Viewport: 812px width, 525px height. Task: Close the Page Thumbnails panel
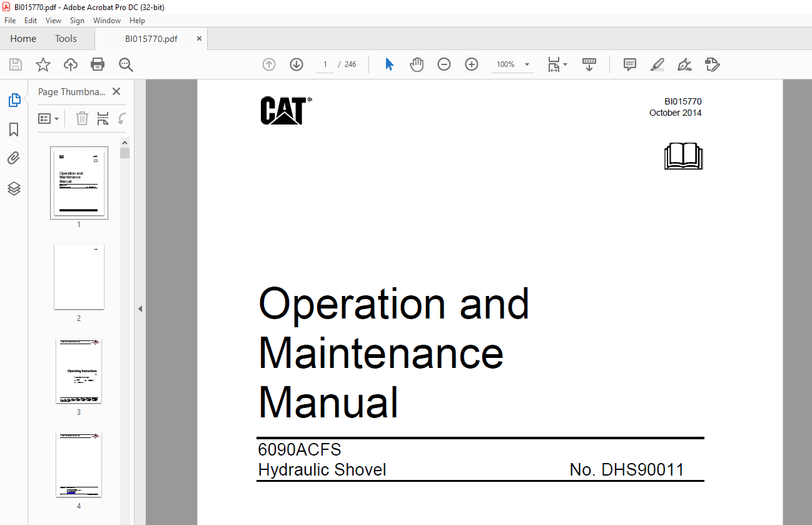pyautogui.click(x=116, y=91)
